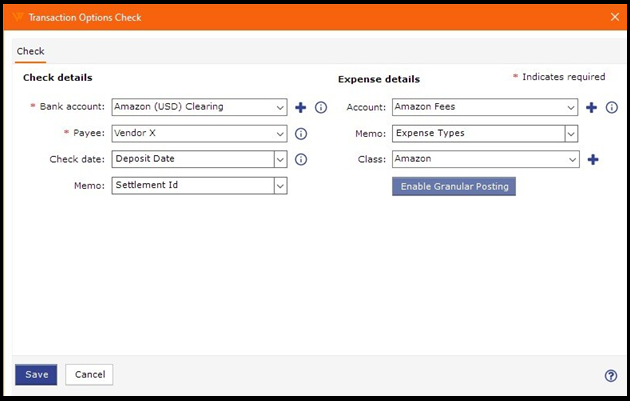Switch to the Check tab
This screenshot has height=401, width=630.
coord(30,51)
